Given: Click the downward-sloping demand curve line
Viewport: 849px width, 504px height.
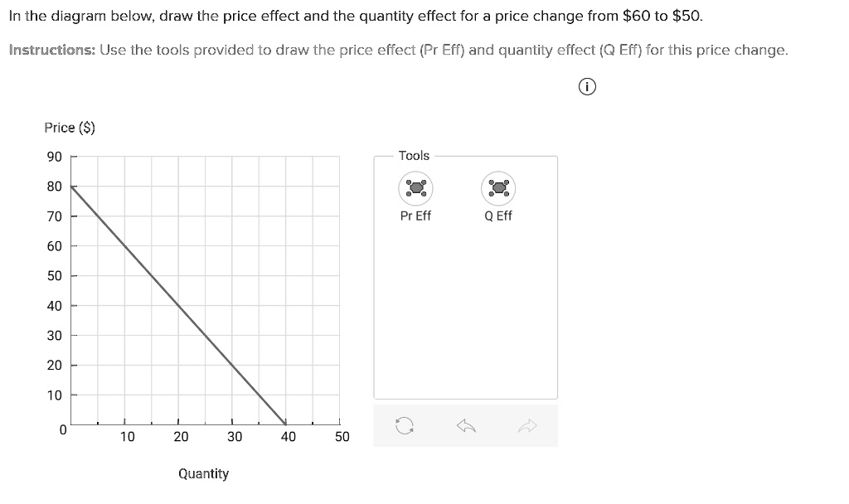Looking at the screenshot, I should [x=179, y=304].
